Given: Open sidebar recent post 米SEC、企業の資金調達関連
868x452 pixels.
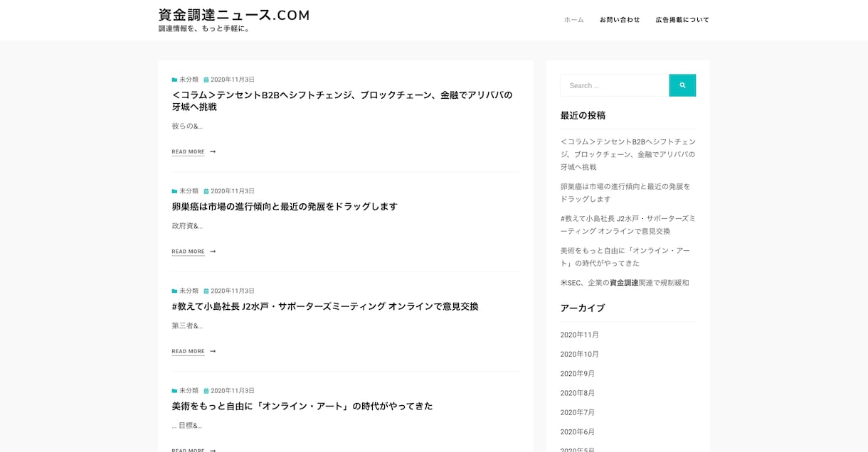Looking at the screenshot, I should [625, 283].
